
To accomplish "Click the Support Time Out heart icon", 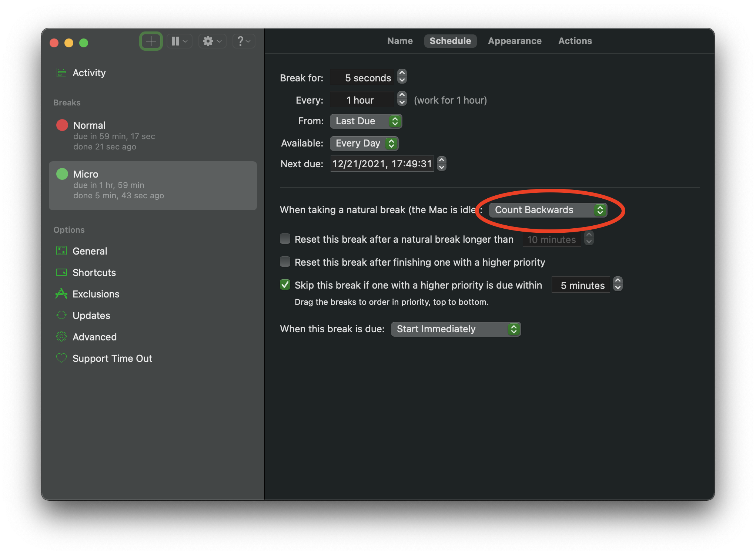I will click(x=61, y=358).
